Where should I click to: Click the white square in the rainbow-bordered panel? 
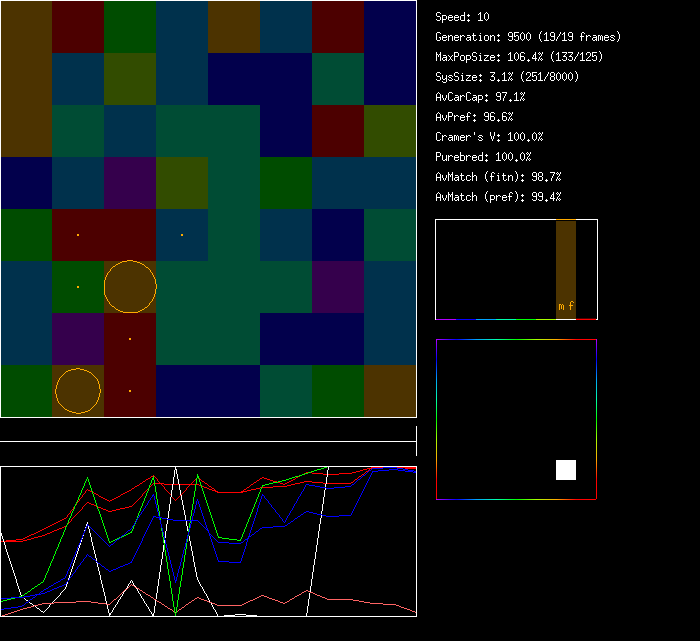566,470
